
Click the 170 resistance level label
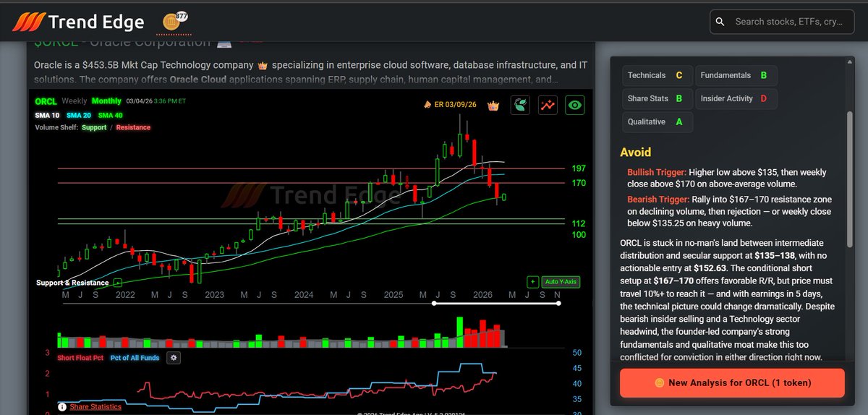pos(578,183)
